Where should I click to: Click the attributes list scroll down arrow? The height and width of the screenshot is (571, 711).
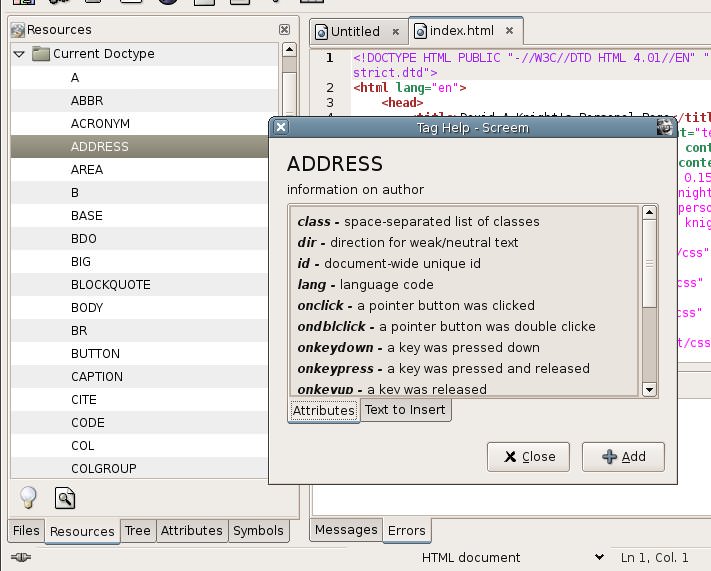click(649, 390)
